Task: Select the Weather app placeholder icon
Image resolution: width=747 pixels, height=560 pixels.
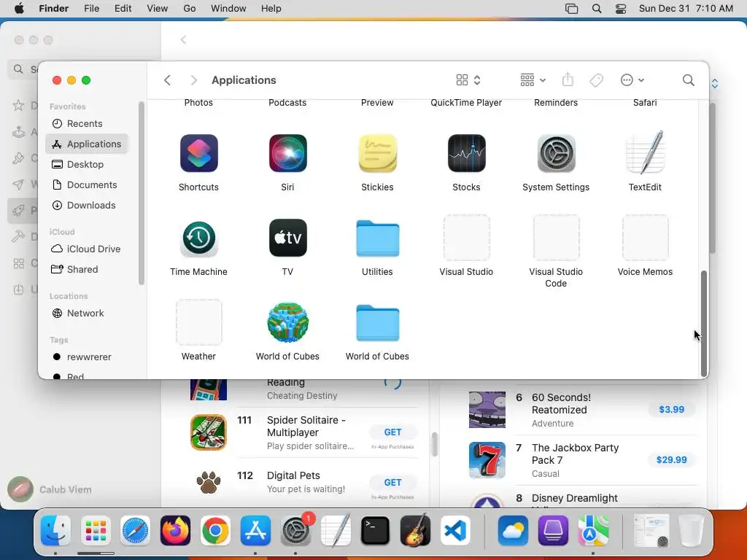Action: pos(198,322)
